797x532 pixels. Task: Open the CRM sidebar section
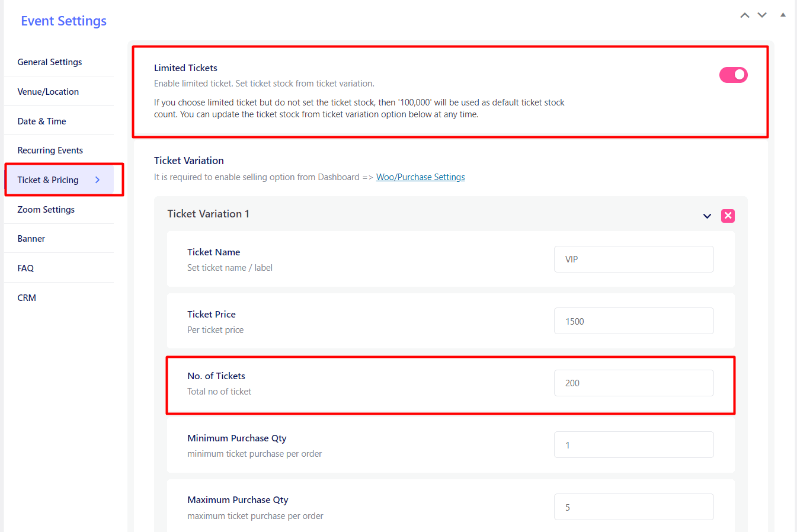tap(27, 297)
